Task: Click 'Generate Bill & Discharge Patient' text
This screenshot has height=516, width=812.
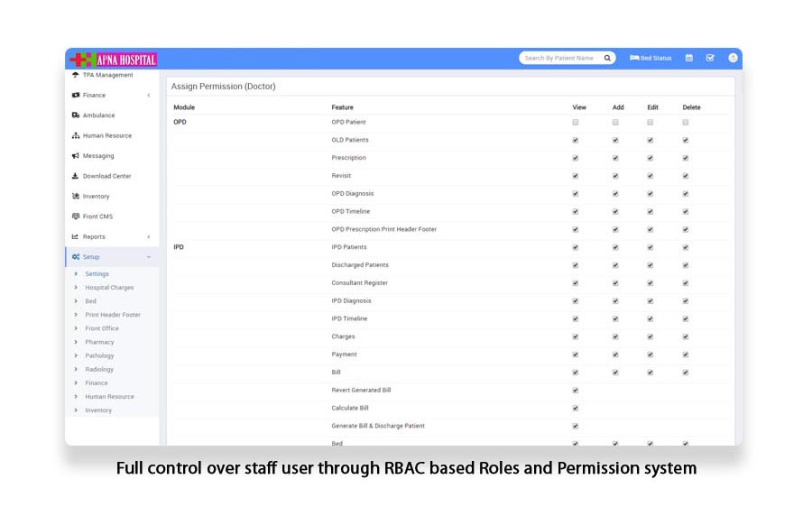Action: click(378, 426)
